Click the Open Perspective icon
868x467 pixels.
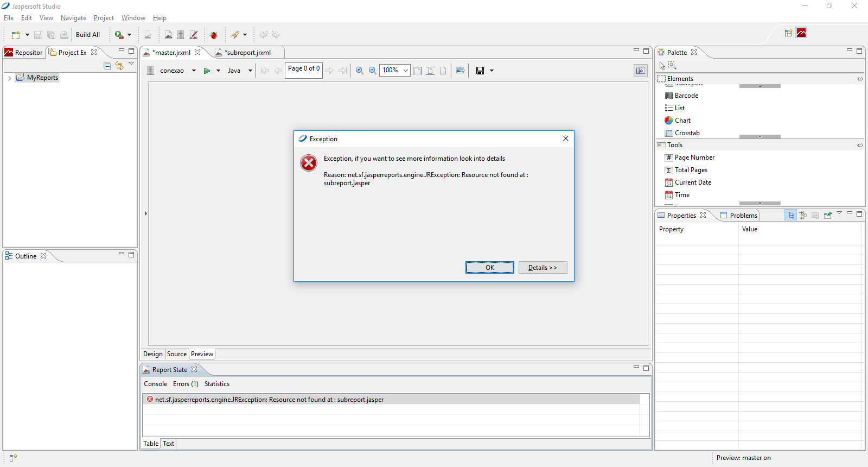[788, 33]
